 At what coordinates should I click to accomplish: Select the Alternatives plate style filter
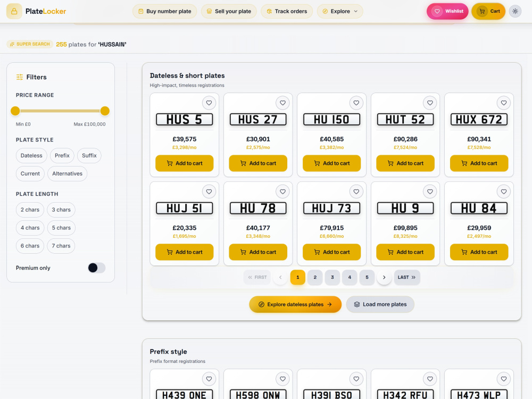pyautogui.click(x=67, y=173)
